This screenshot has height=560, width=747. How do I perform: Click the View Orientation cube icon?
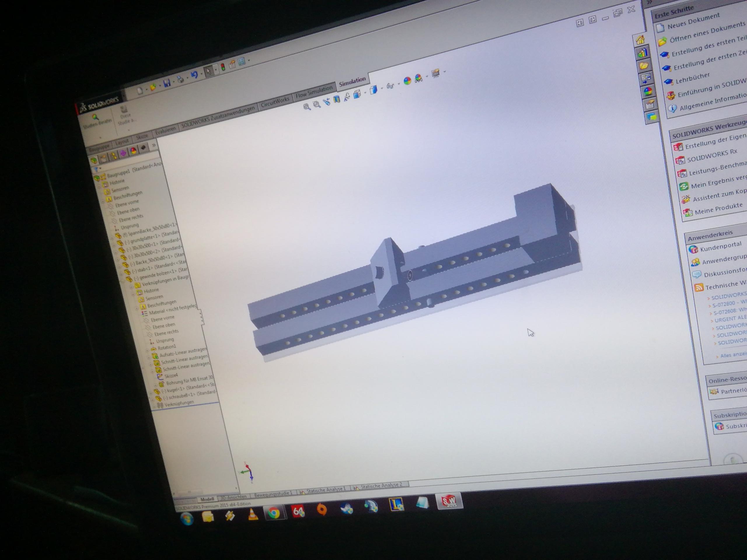tap(357, 94)
